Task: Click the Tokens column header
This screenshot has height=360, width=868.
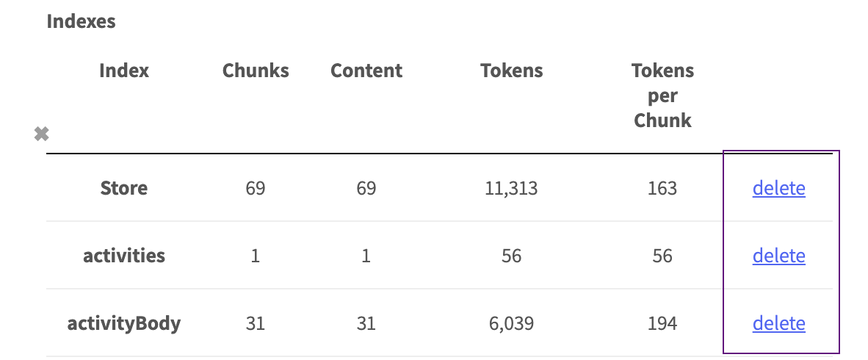Action: pyautogui.click(x=512, y=71)
